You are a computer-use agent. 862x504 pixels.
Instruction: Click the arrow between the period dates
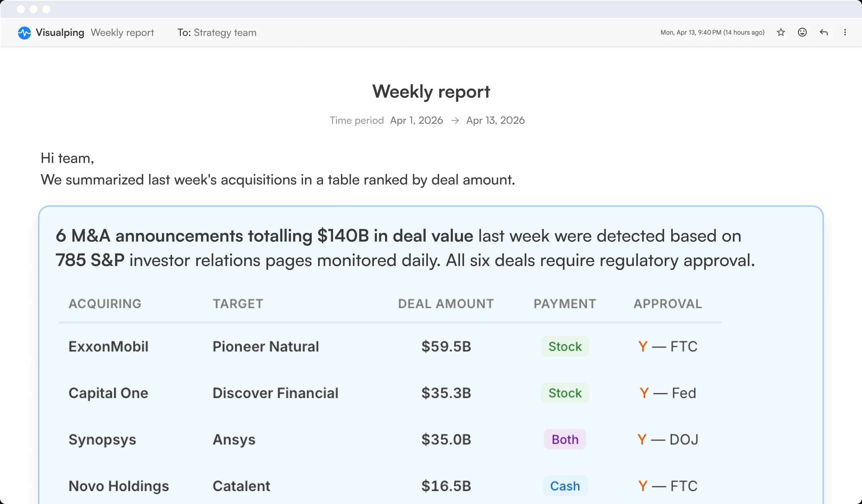point(455,120)
